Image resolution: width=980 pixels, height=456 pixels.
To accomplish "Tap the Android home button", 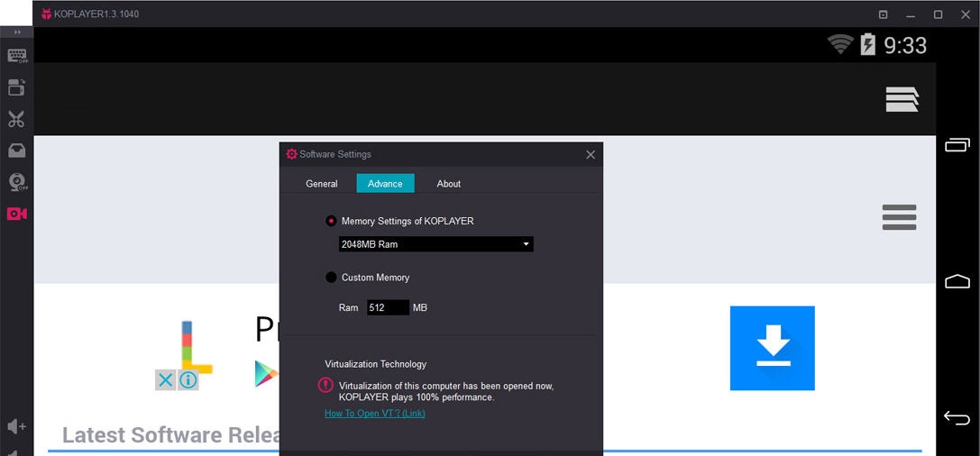I will tap(957, 281).
